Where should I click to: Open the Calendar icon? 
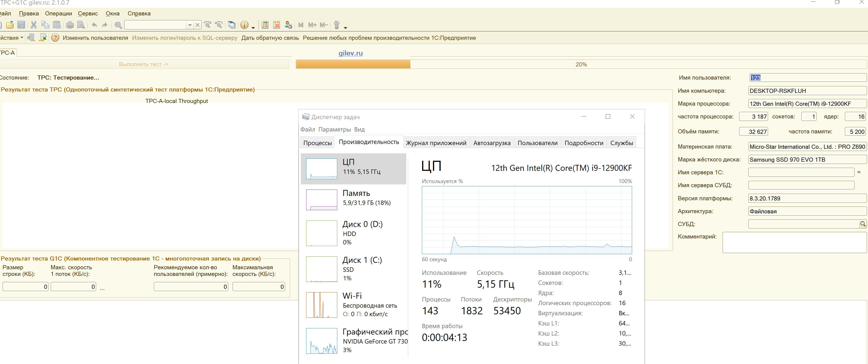point(276,25)
